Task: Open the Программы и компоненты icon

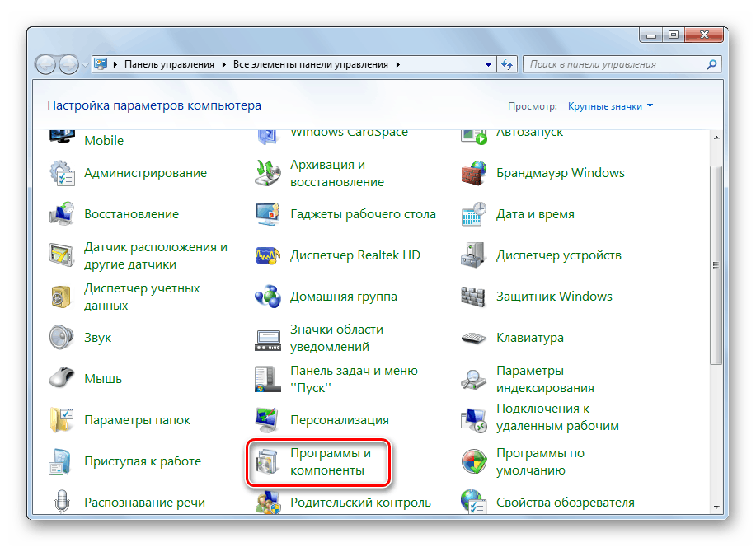Action: click(268, 461)
